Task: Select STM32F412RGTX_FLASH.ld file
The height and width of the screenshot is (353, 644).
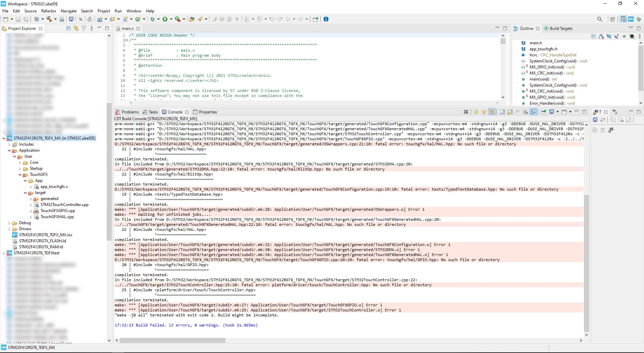Action: pyautogui.click(x=42, y=241)
